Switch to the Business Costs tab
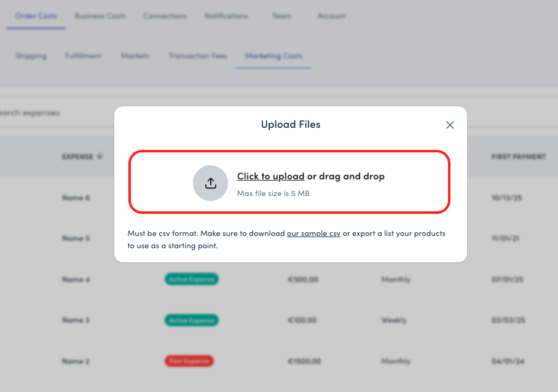This screenshot has width=558, height=392. point(100,16)
